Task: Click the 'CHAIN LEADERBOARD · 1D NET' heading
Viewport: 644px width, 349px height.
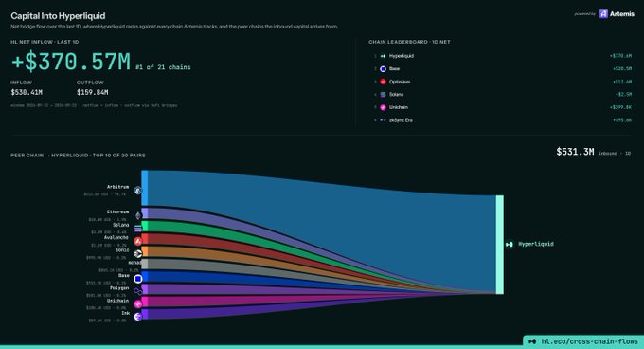Action: pos(409,42)
